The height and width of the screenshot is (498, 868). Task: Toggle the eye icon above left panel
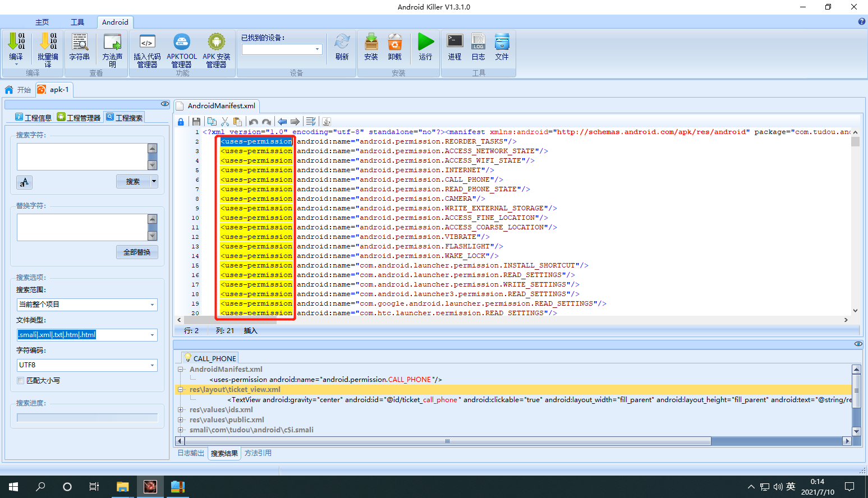[164, 104]
